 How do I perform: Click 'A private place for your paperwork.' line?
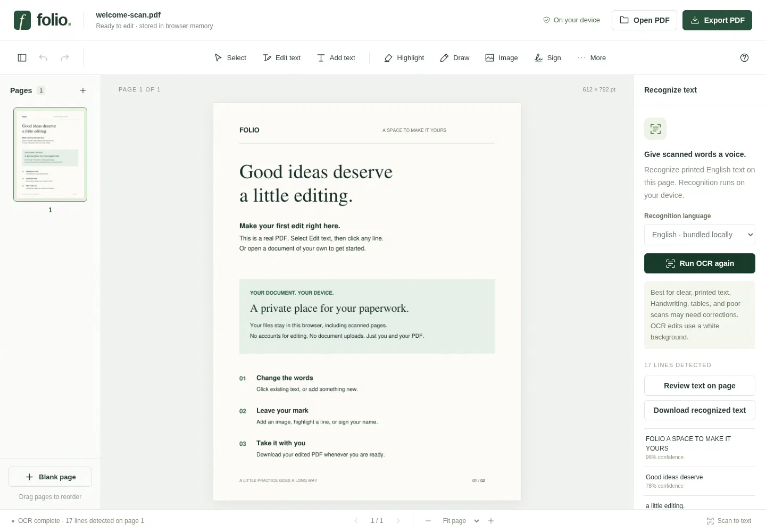pyautogui.click(x=329, y=309)
